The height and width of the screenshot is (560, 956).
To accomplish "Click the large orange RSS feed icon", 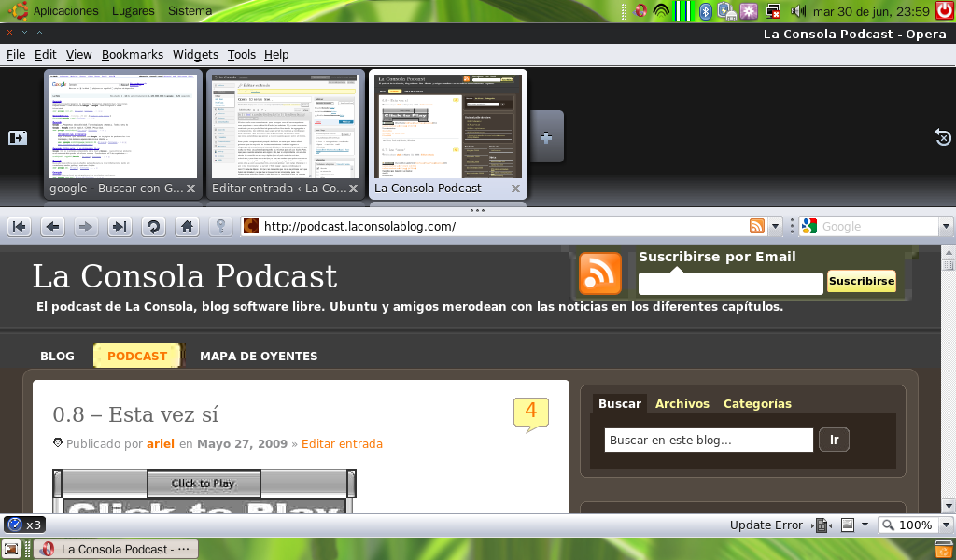I will [600, 273].
